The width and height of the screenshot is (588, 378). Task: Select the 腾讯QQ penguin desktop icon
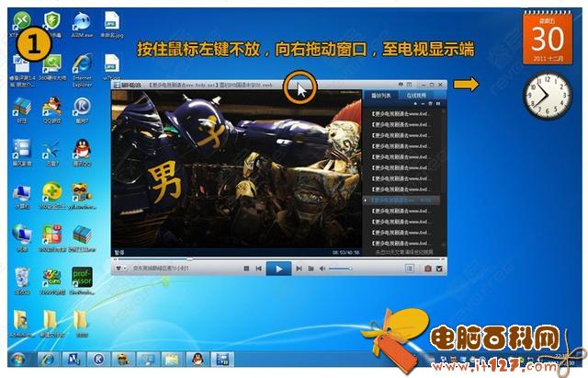(82, 153)
